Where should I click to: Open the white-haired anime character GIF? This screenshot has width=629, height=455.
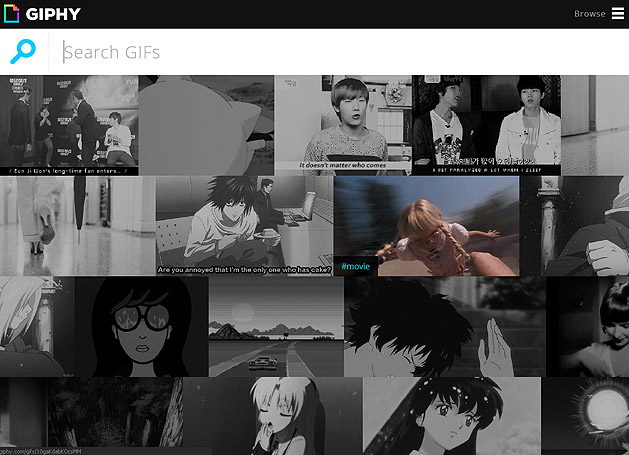(37, 327)
